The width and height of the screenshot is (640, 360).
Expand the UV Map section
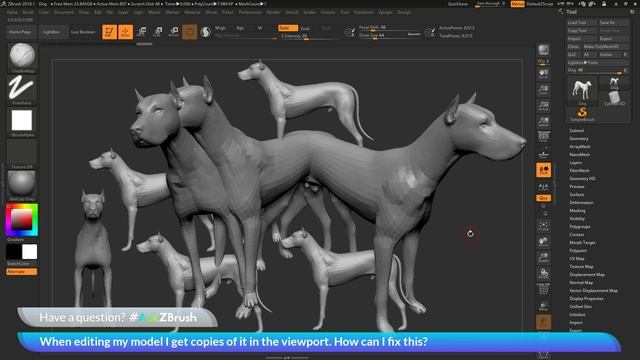point(576,258)
